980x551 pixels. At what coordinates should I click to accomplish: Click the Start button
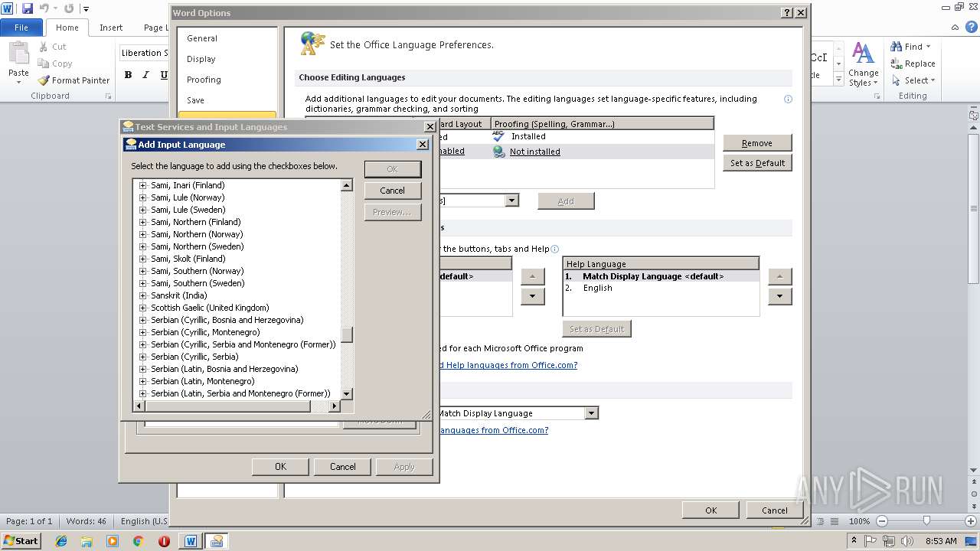click(21, 541)
